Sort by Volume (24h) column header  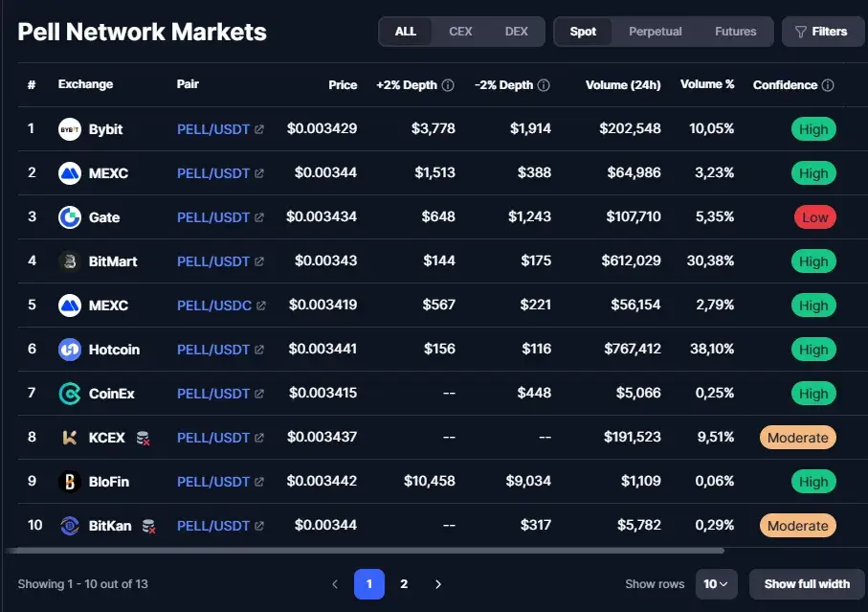[623, 84]
